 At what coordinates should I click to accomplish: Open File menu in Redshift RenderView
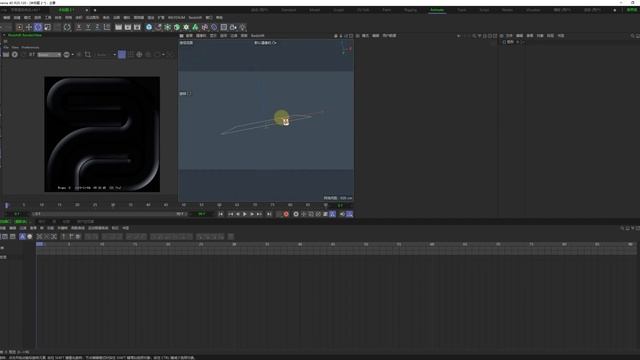point(6,47)
